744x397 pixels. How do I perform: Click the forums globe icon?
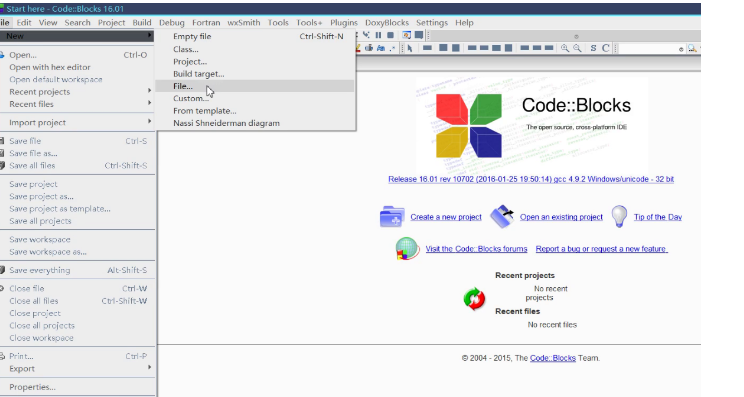click(x=407, y=249)
